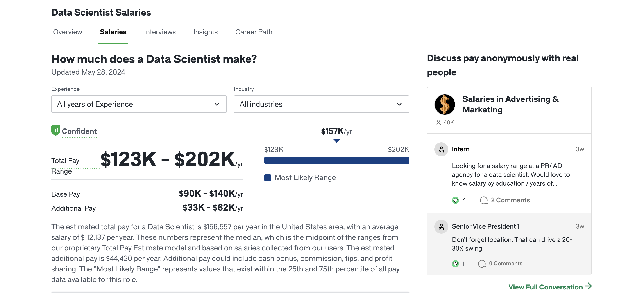Go to the Insights tab
The height and width of the screenshot is (293, 644).
pyautogui.click(x=205, y=32)
